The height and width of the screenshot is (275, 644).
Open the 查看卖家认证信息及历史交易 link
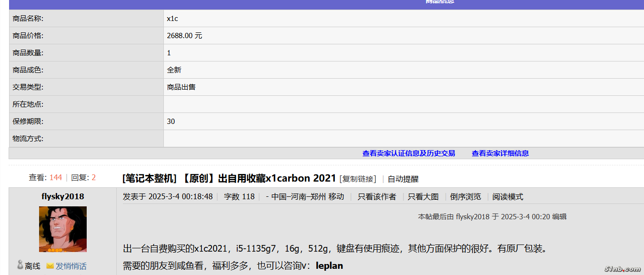click(409, 153)
